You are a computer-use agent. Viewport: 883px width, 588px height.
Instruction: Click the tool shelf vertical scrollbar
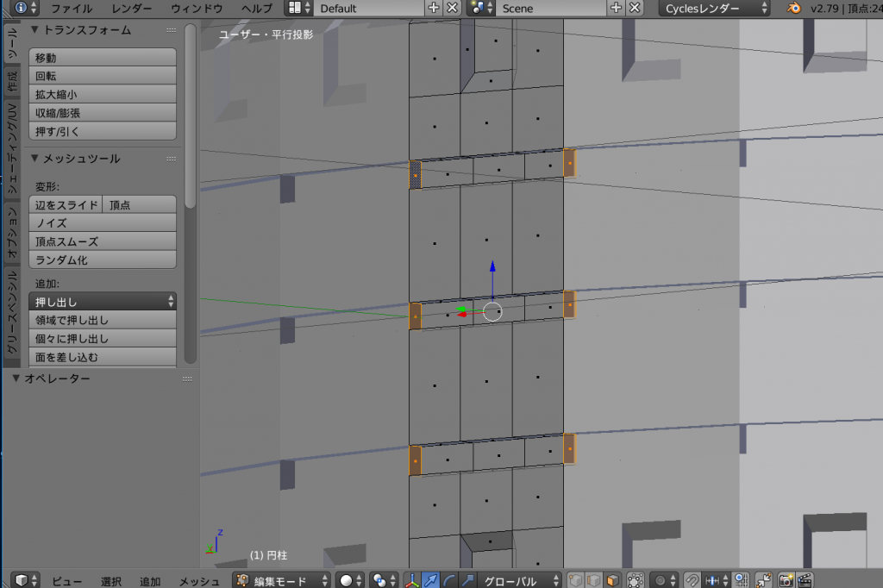pos(191,112)
